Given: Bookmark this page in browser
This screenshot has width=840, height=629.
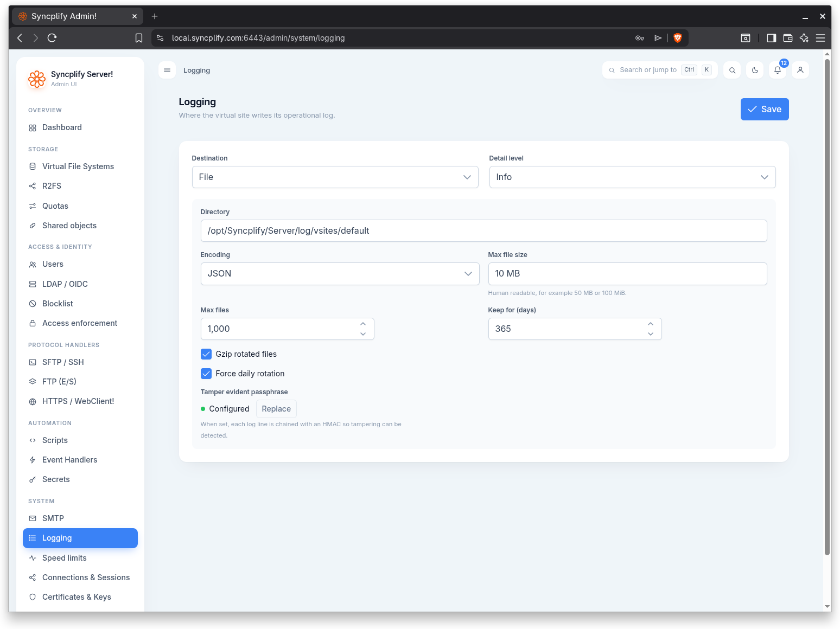Looking at the screenshot, I should pyautogui.click(x=139, y=38).
